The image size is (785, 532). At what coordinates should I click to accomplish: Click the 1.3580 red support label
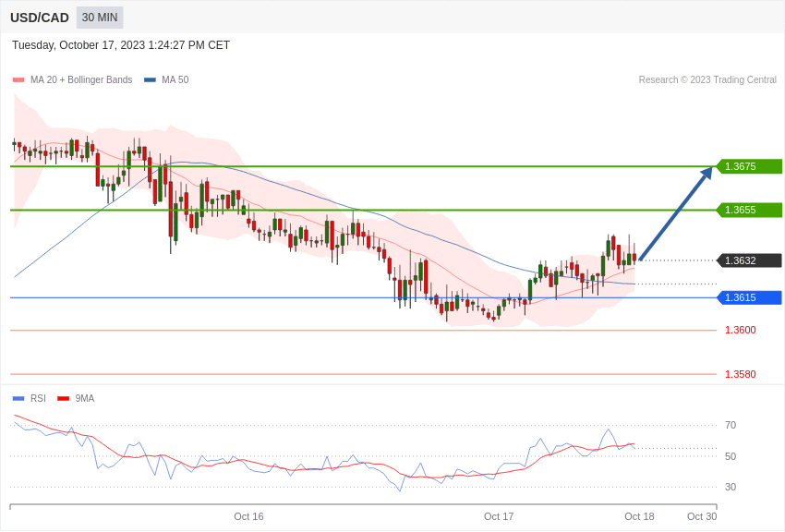pyautogui.click(x=741, y=374)
